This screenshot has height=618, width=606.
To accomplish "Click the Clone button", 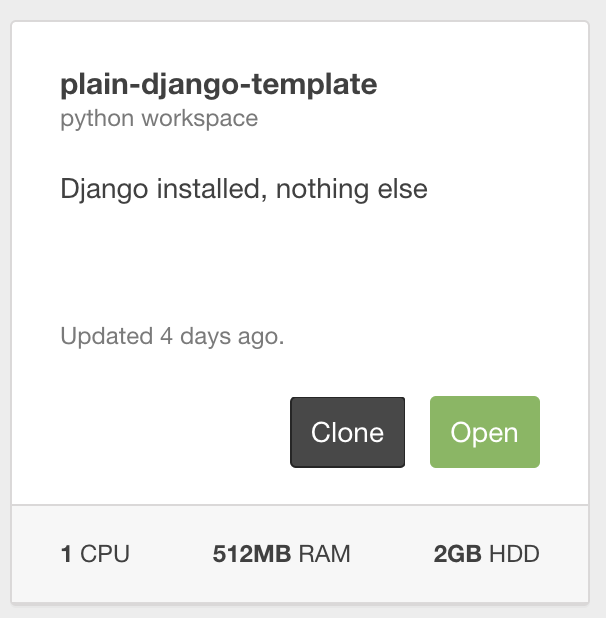I will 347,432.
